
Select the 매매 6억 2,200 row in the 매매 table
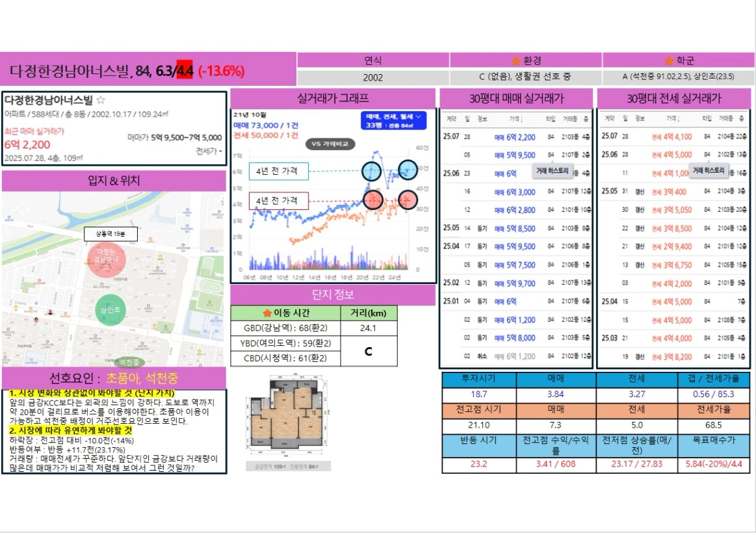point(516,137)
